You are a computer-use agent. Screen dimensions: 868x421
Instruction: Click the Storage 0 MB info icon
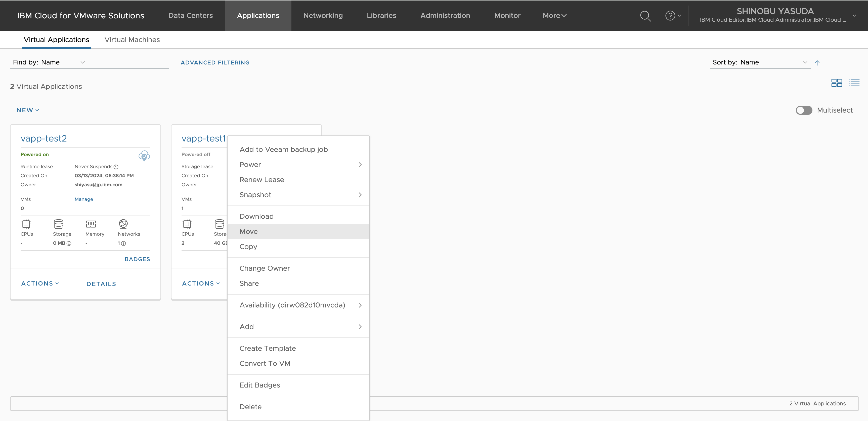click(x=69, y=243)
